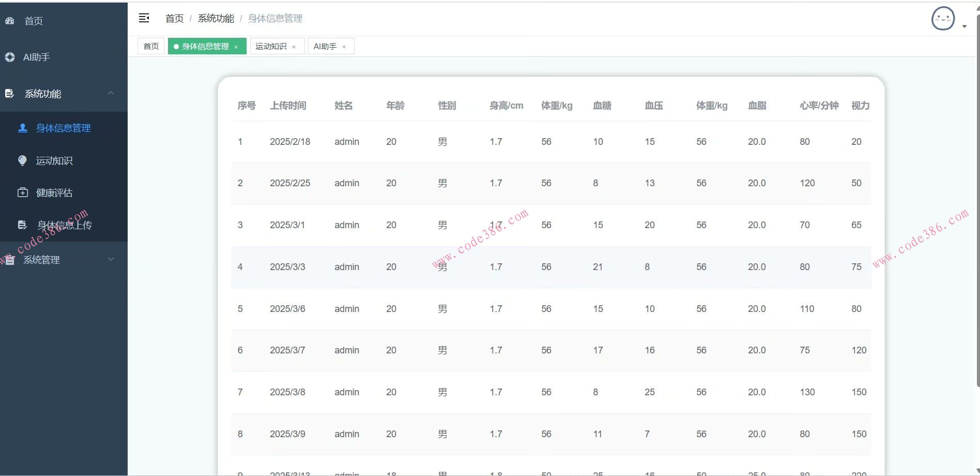
Task: Select the 系统管理 icon in sidebar
Action: tap(9, 260)
